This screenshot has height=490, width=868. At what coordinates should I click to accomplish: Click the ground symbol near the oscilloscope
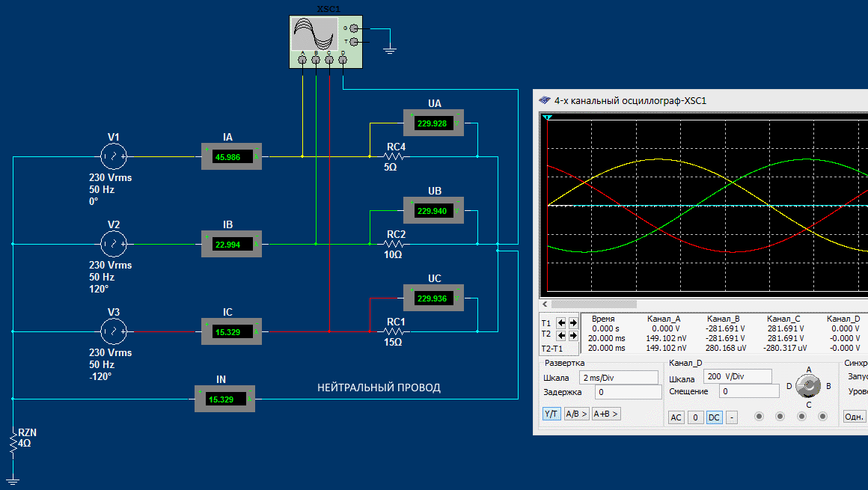[389, 49]
